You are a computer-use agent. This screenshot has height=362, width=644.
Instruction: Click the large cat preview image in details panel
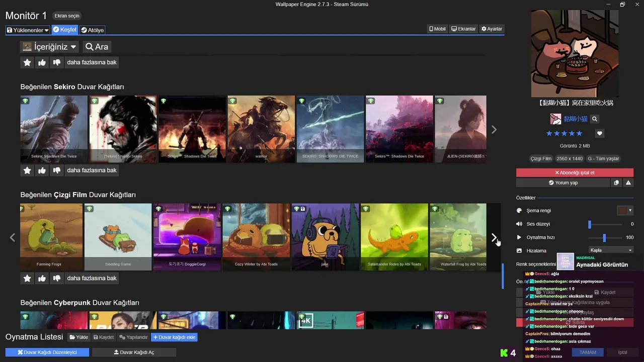click(x=575, y=53)
